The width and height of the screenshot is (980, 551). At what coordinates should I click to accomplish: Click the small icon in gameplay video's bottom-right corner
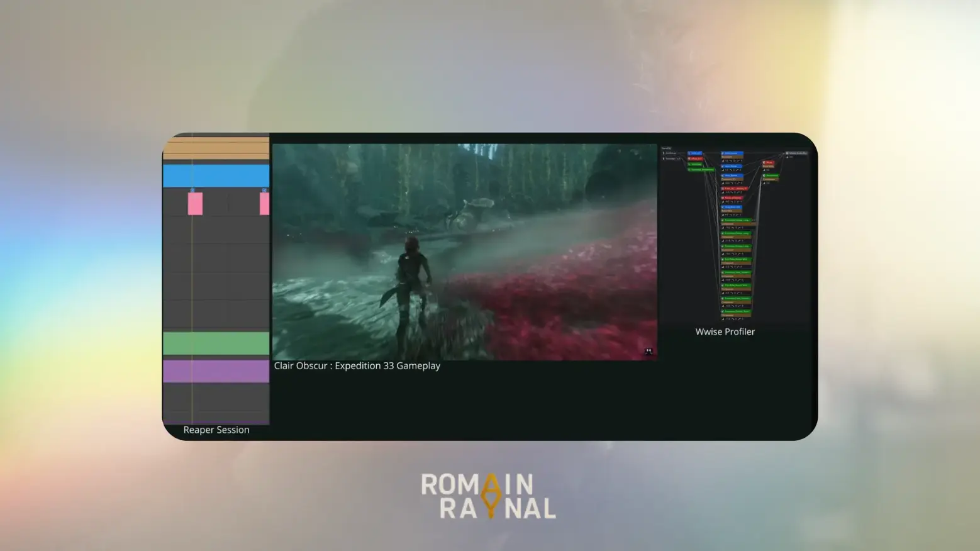click(x=649, y=352)
